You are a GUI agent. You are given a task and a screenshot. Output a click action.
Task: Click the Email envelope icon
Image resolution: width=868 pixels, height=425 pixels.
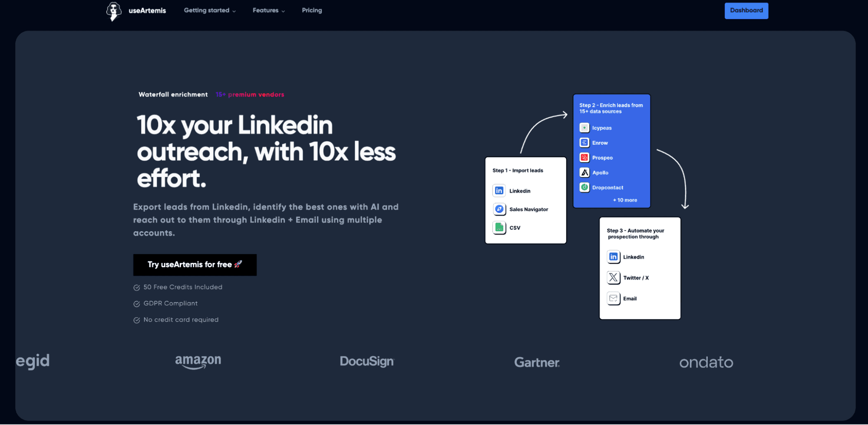point(613,299)
